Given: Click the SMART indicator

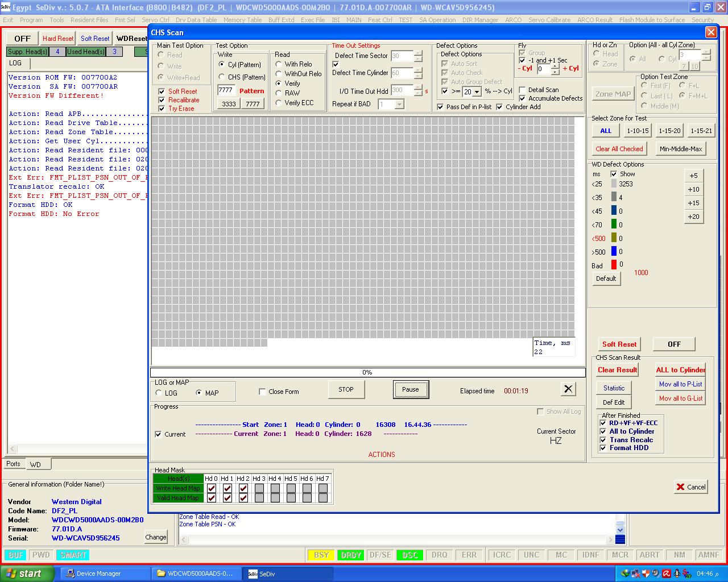Looking at the screenshot, I should click(73, 555).
